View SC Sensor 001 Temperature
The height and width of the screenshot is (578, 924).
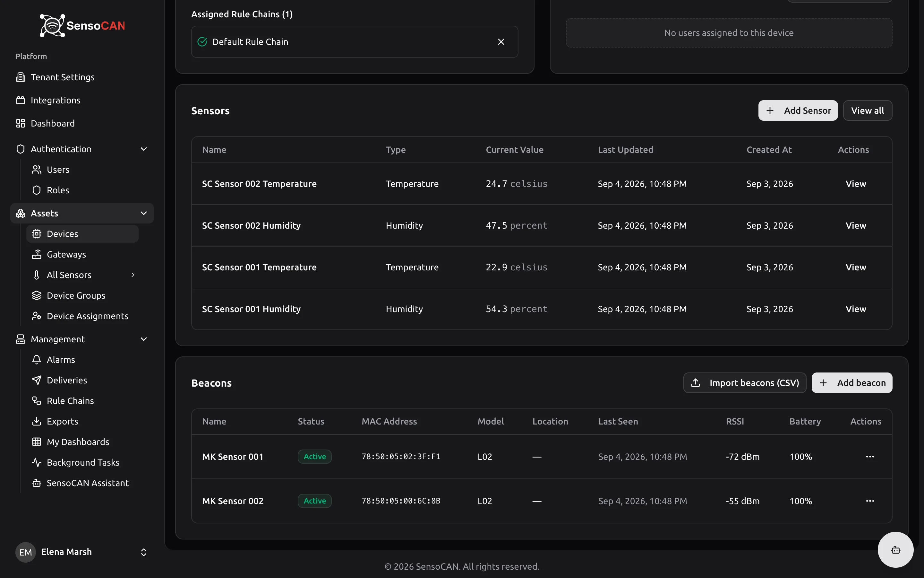pos(856,267)
